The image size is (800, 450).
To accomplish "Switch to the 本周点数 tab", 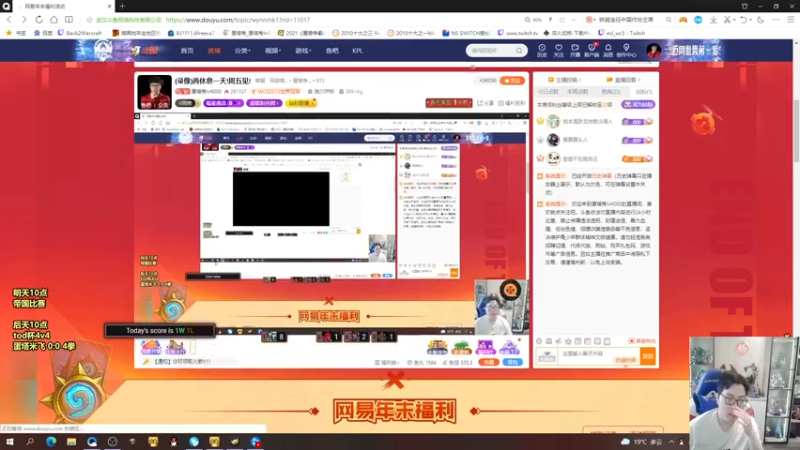I will pyautogui.click(x=578, y=92).
